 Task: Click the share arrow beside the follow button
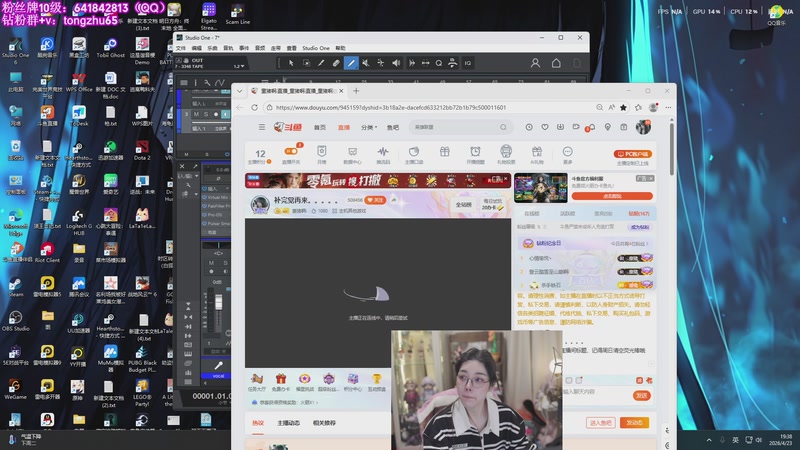click(x=394, y=200)
